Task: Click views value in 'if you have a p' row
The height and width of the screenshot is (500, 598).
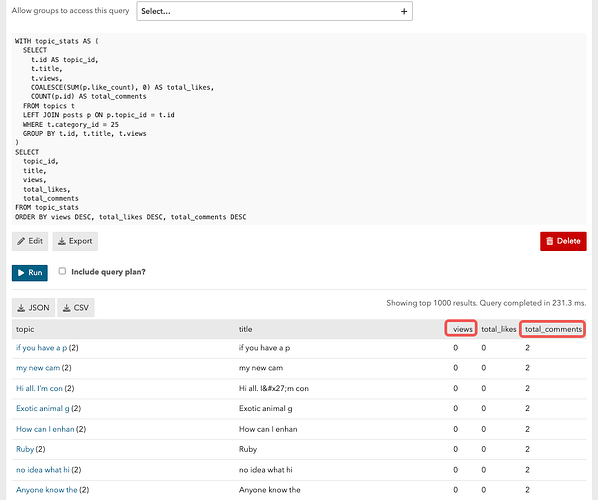Action: (455, 348)
